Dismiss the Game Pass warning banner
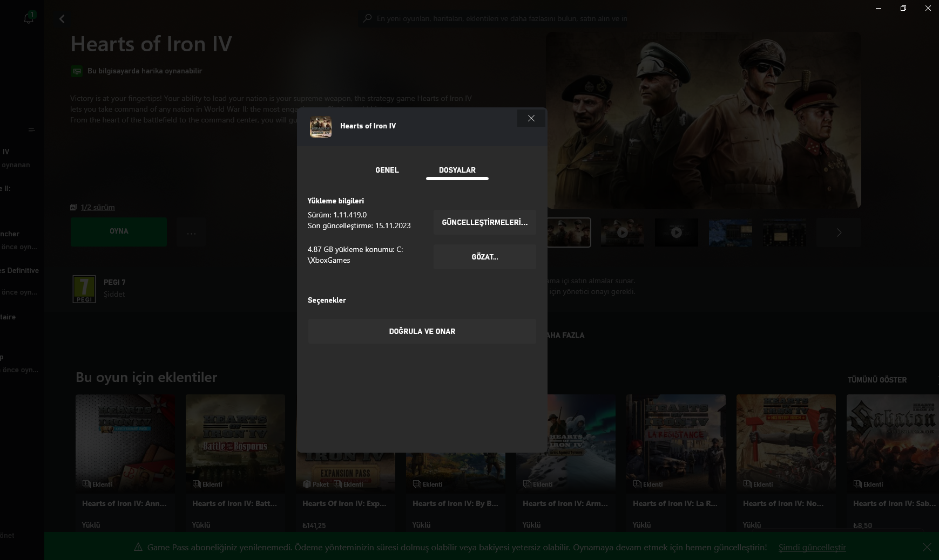939x560 pixels. click(x=927, y=547)
